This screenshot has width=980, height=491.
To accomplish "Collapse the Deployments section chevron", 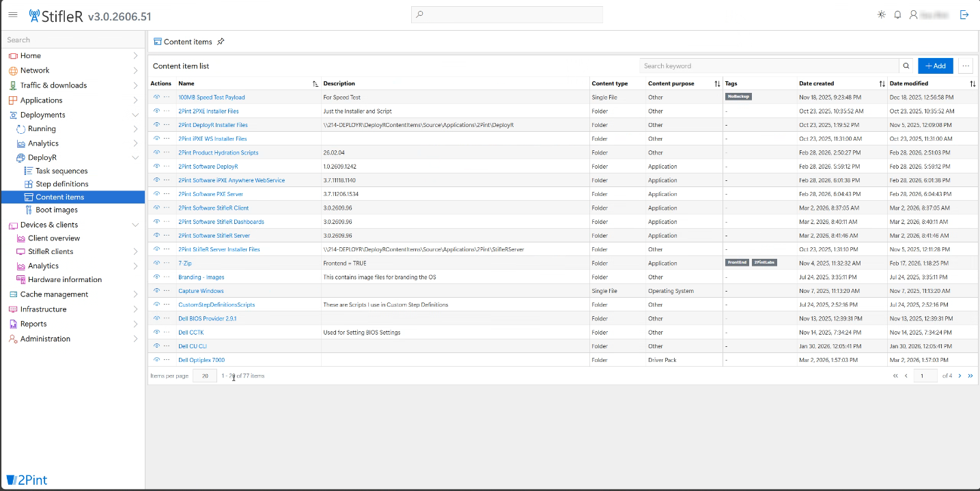I will [135, 115].
